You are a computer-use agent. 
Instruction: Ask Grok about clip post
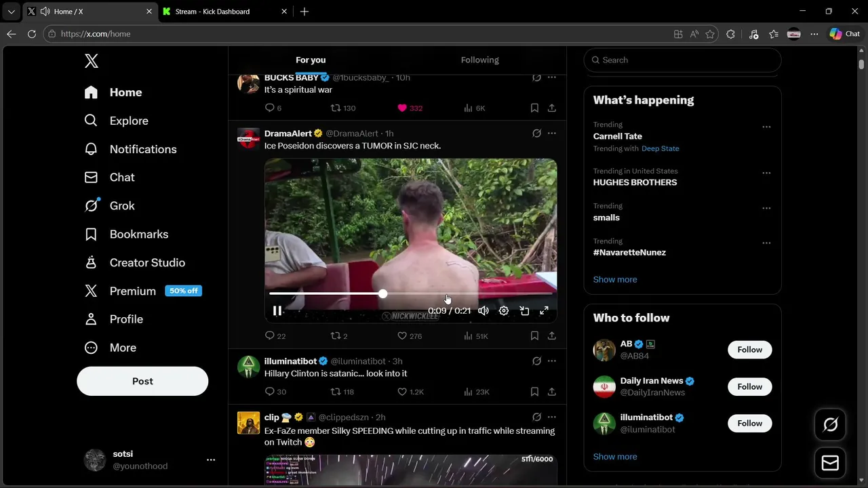tap(536, 418)
